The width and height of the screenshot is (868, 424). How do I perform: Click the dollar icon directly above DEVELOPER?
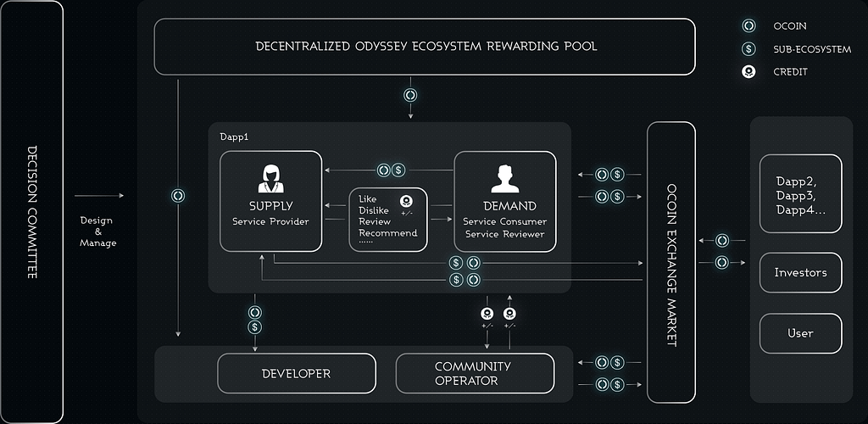pyautogui.click(x=254, y=327)
